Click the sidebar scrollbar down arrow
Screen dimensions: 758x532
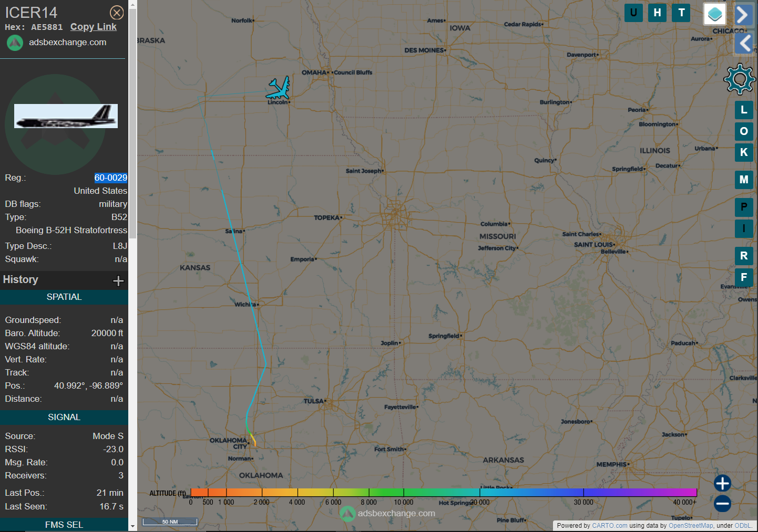click(x=132, y=526)
